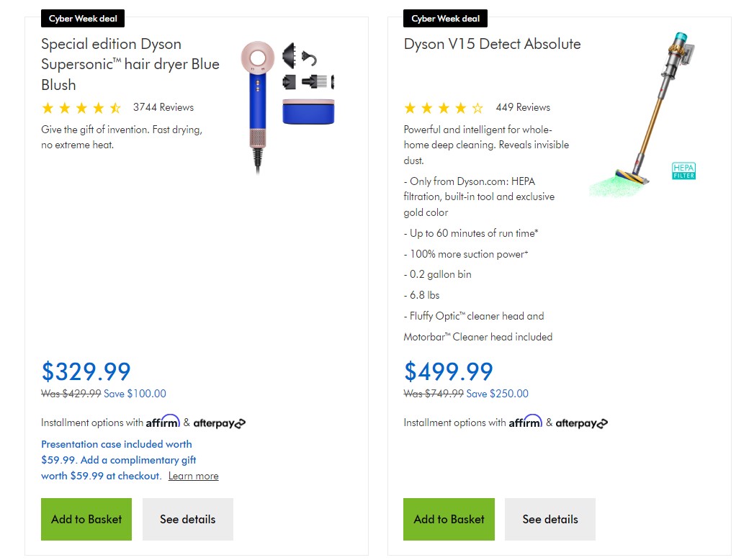This screenshot has width=749, height=560.
Task: Open the Learn more link
Action: 194,476
